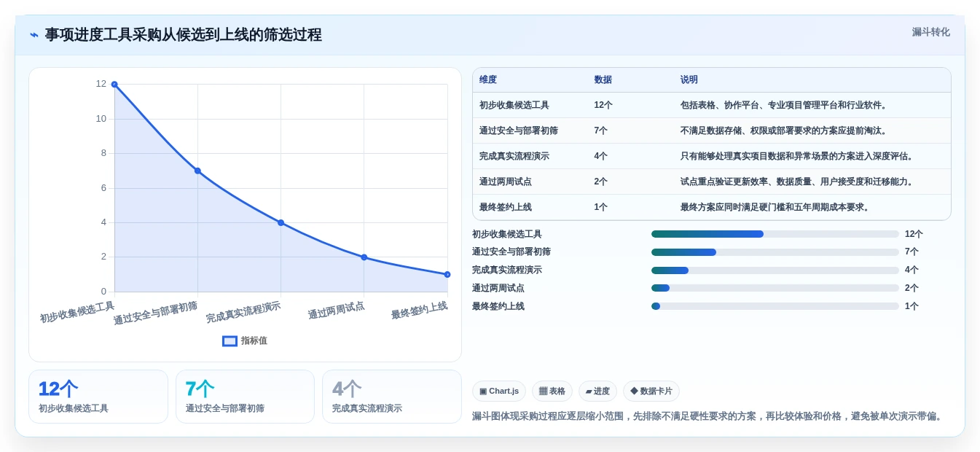Screen dimensions: 980x452
Task: Select the chart data point at value 7
Action: tap(197, 171)
